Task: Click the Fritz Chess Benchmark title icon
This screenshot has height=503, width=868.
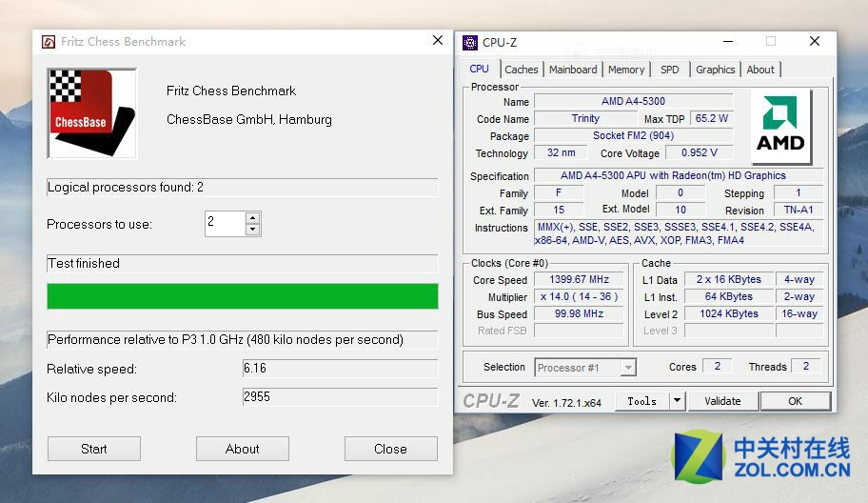Action: click(x=49, y=42)
